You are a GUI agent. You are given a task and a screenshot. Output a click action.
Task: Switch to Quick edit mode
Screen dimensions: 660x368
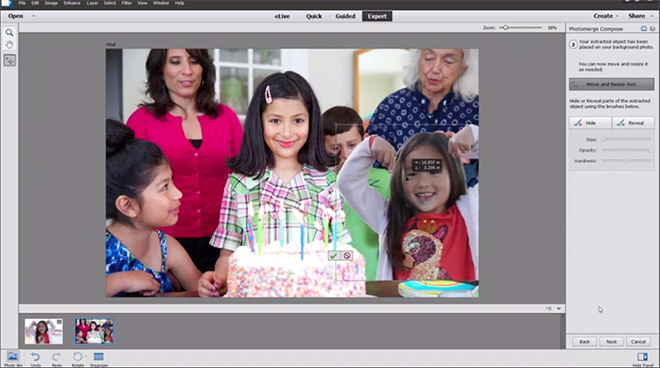pos(314,16)
